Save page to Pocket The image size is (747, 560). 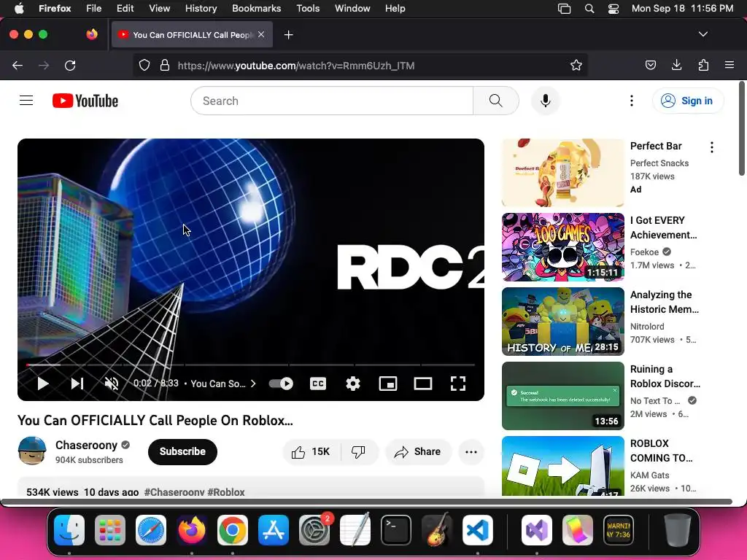pyautogui.click(x=650, y=65)
